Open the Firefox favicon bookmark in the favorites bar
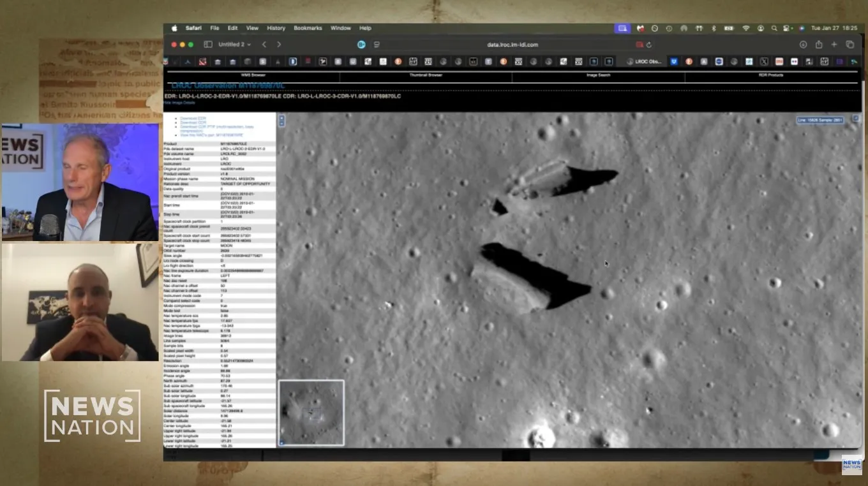 pos(689,61)
